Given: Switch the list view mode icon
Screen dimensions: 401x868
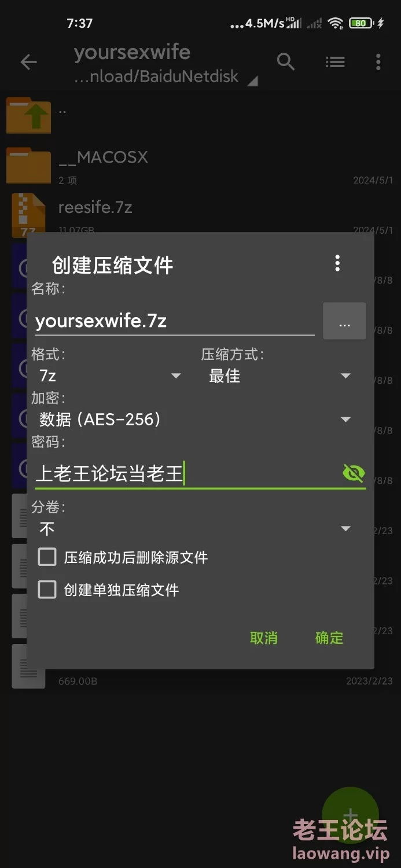Looking at the screenshot, I should point(335,61).
